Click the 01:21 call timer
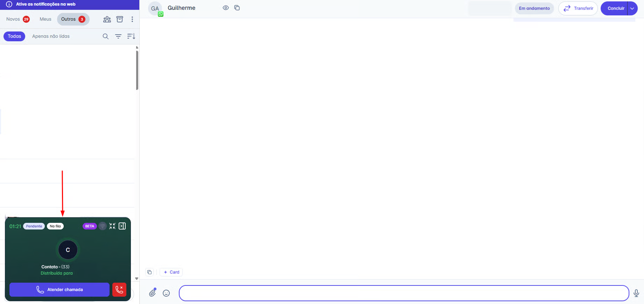This screenshot has height=304, width=644. tap(15, 226)
